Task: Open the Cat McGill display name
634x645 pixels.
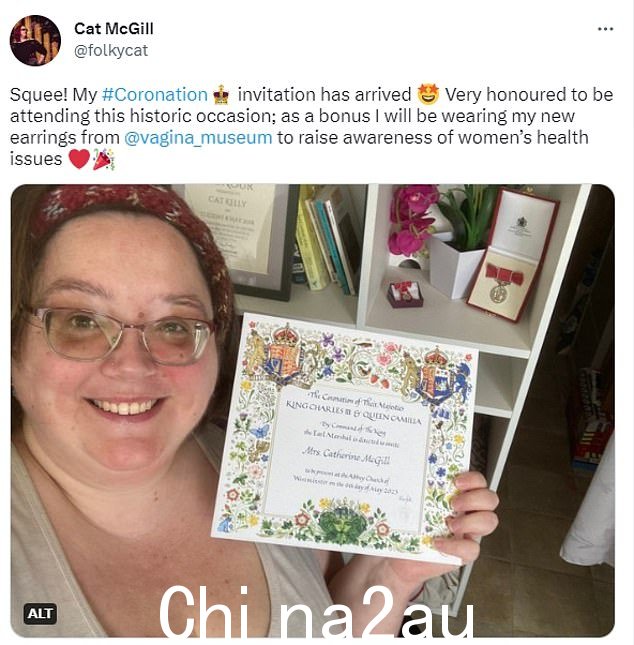Action: pos(114,28)
